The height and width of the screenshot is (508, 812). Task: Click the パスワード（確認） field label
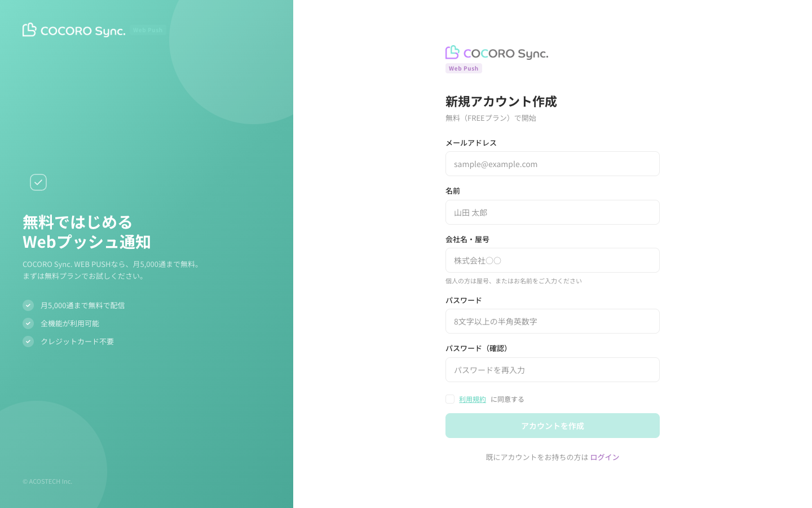click(478, 348)
